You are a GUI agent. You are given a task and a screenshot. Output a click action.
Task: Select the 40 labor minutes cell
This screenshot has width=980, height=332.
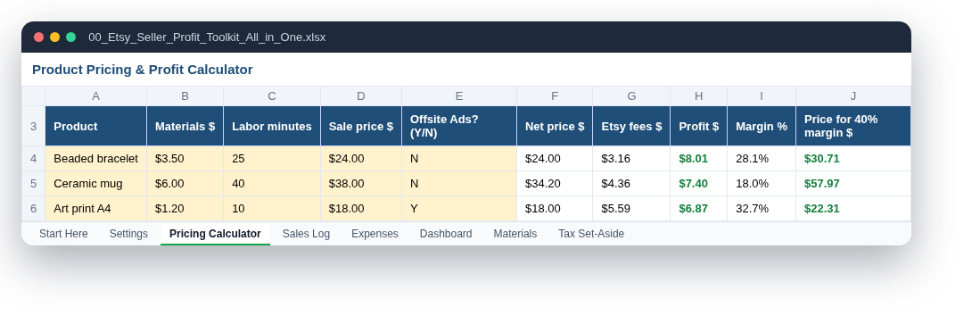tap(272, 184)
